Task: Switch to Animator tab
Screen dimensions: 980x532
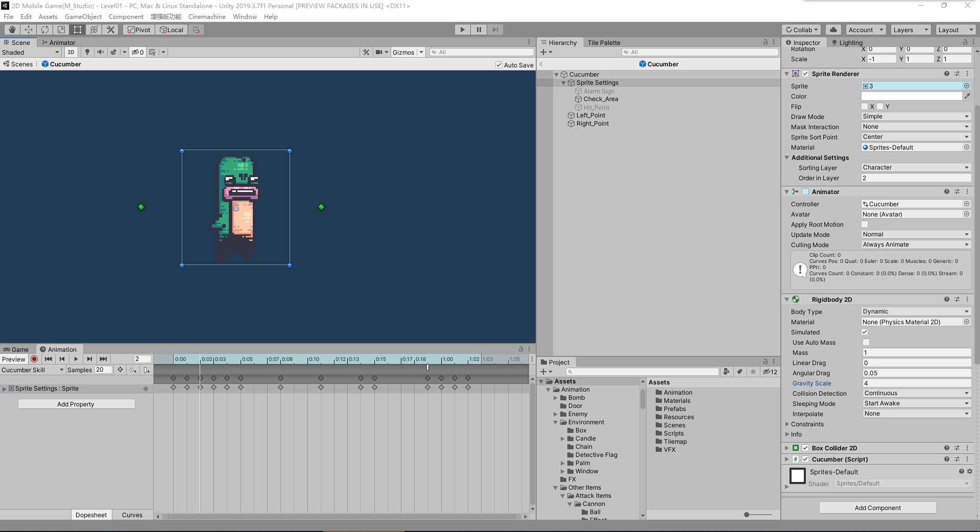Action: click(59, 42)
